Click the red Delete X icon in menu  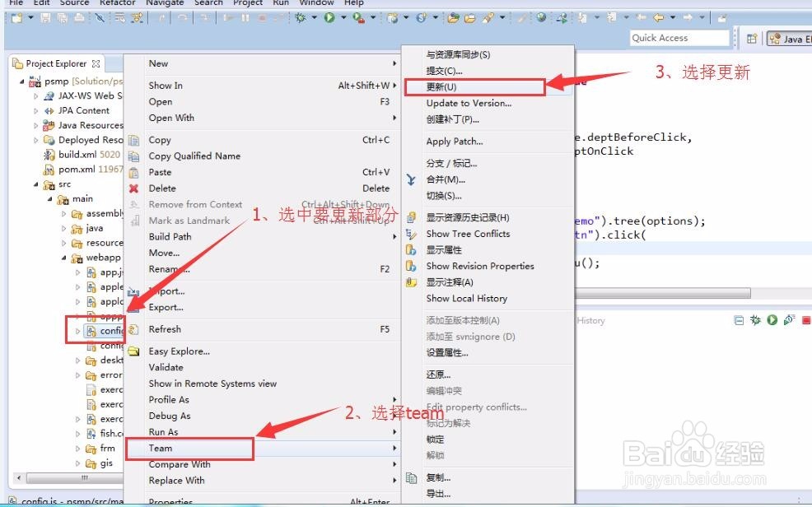pos(133,188)
